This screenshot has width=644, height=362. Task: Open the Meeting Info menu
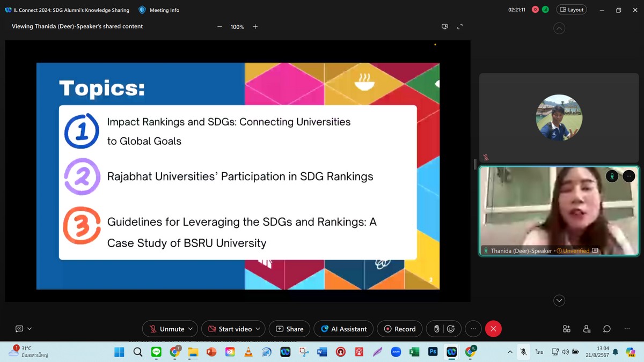click(x=159, y=10)
